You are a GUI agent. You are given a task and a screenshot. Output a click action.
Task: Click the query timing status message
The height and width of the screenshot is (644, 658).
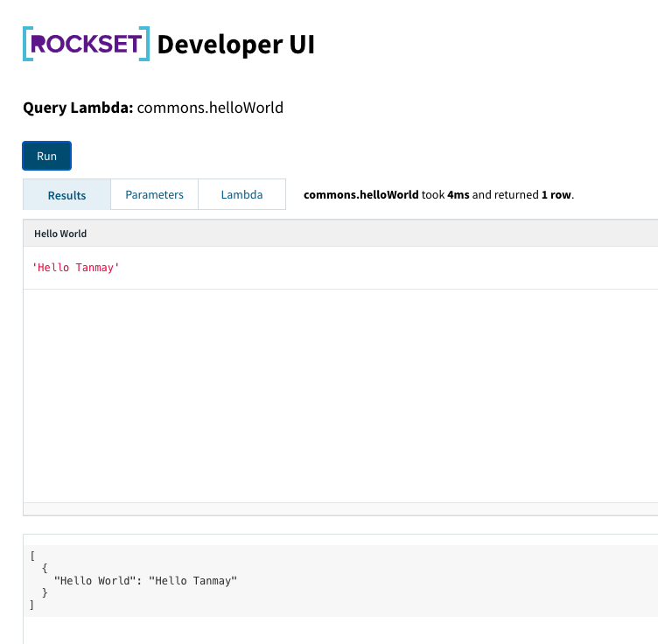(438, 194)
